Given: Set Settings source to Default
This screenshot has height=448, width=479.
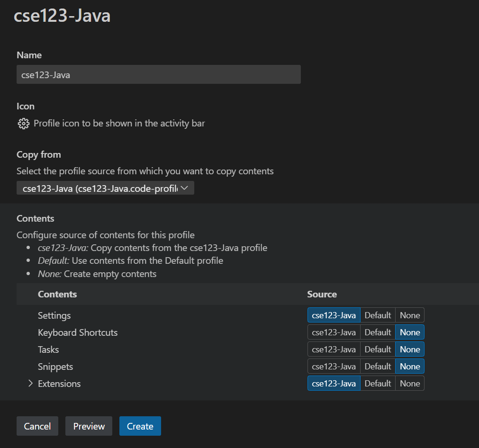Looking at the screenshot, I should point(378,315).
